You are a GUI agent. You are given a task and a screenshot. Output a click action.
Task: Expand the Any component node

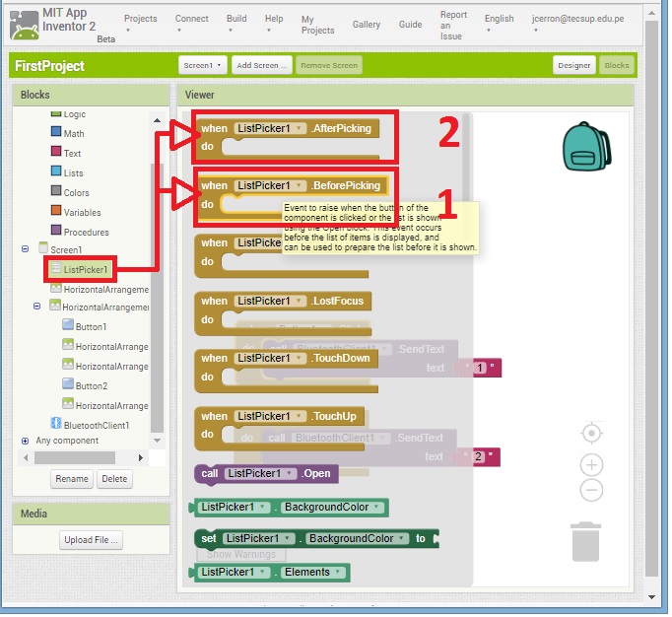[26, 442]
